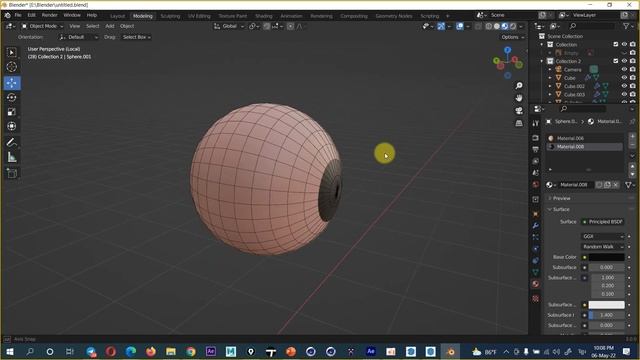Open the Orientation Default dropdown
The width and height of the screenshot is (640, 360).
click(x=78, y=37)
